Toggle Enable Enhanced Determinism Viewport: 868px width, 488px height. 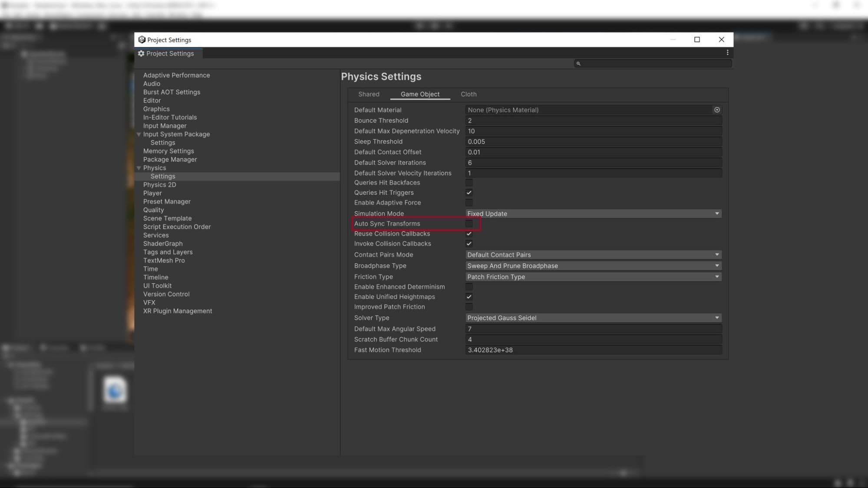coord(469,287)
